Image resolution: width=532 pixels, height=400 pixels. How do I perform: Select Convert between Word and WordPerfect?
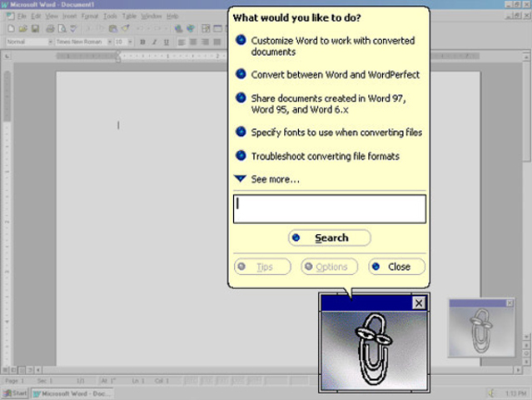click(x=327, y=74)
